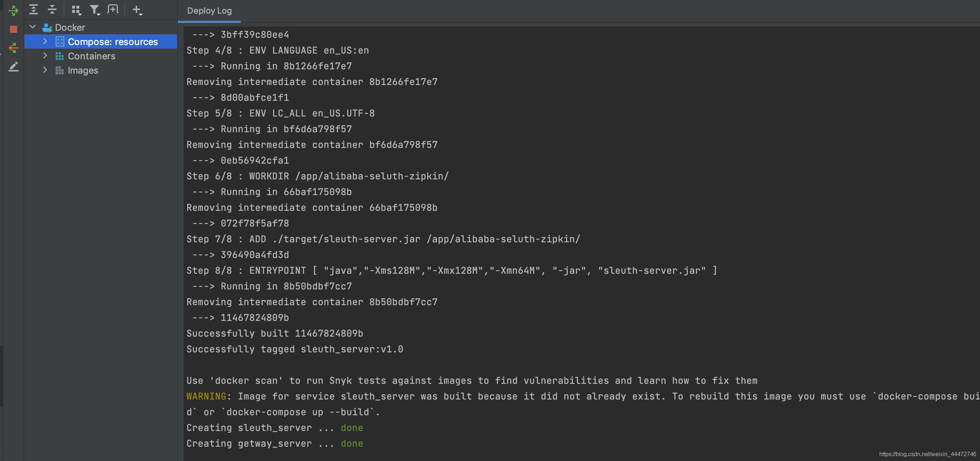Screen dimensions: 980x461
Task: Click the Docker whale icon
Action: [47, 28]
